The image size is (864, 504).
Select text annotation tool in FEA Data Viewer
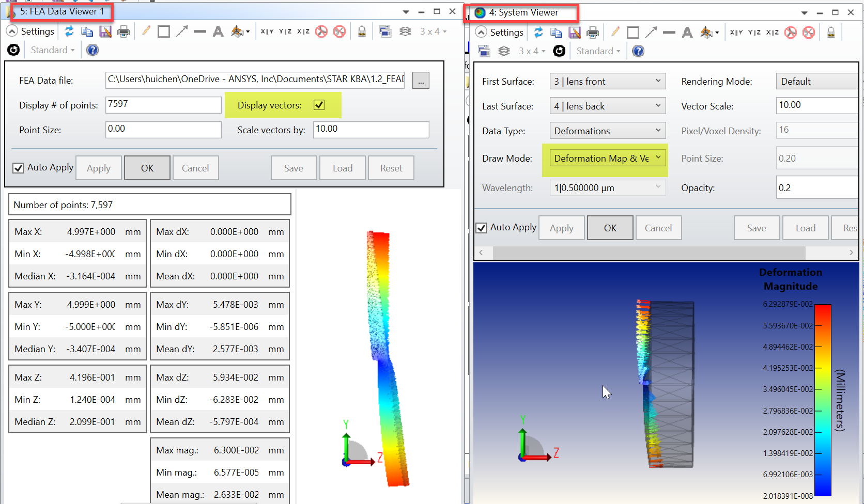pos(218,31)
